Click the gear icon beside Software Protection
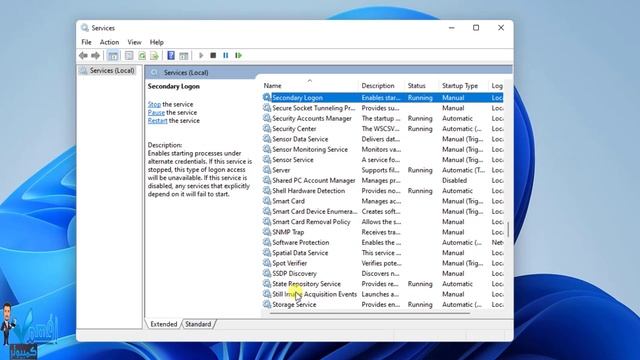 267,242
